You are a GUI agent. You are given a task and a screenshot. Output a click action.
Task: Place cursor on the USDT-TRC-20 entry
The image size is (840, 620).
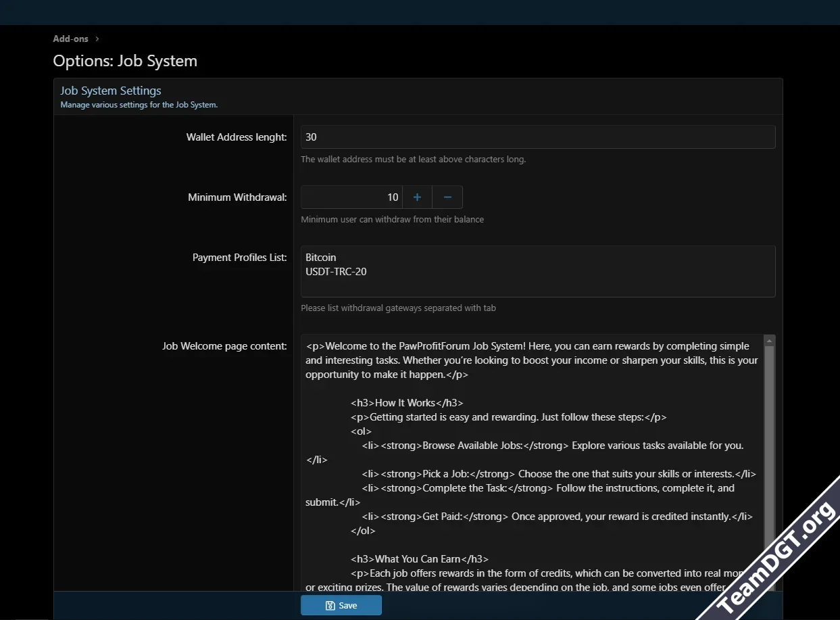(x=336, y=272)
